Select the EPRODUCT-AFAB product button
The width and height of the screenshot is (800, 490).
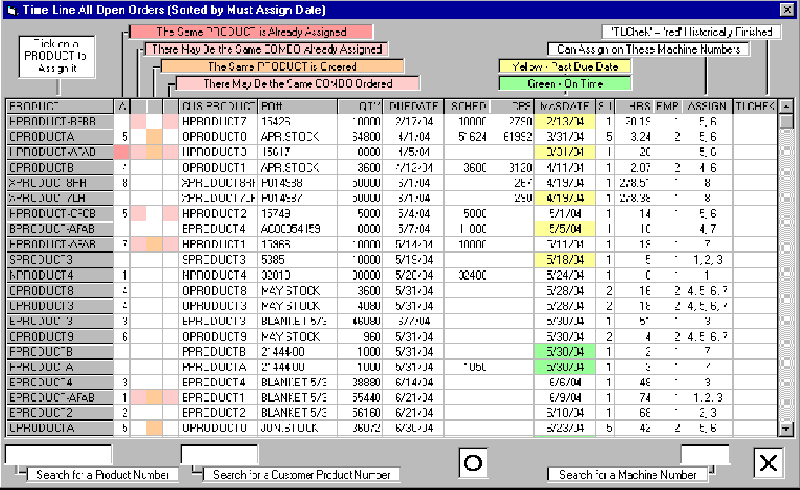60,398
